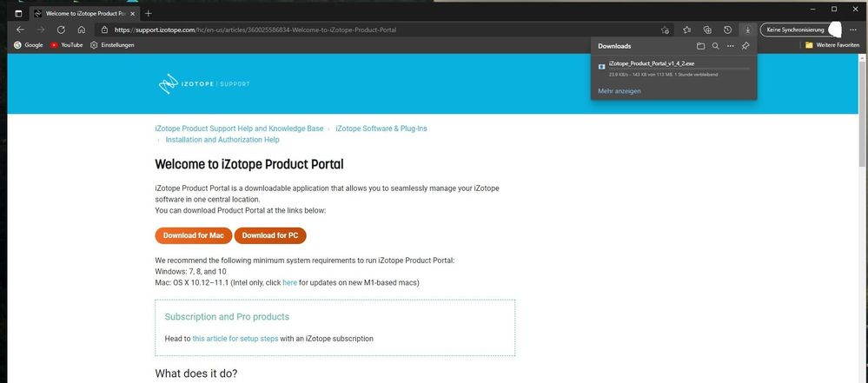Click the Subscription and Pro products heading
The image size is (868, 383).
pos(227,317)
